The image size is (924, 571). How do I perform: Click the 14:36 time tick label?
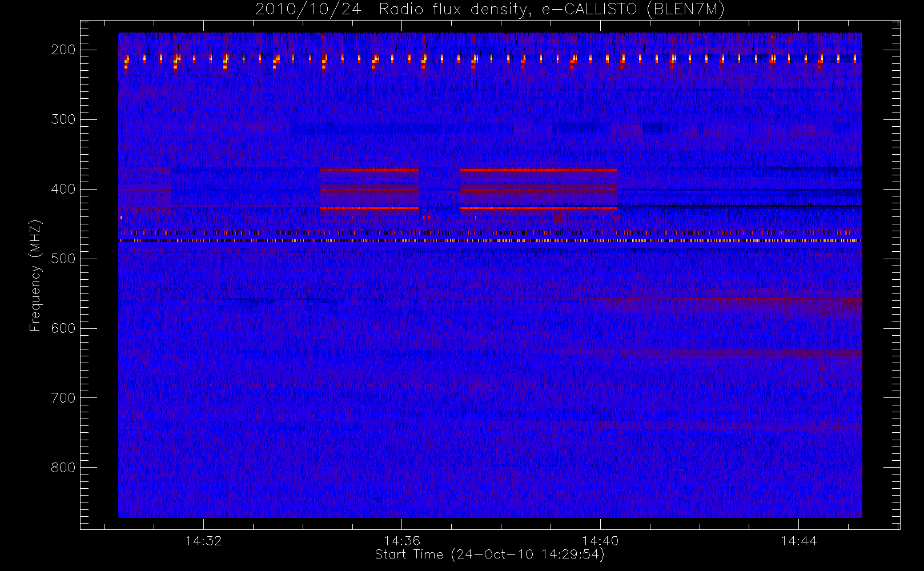402,541
